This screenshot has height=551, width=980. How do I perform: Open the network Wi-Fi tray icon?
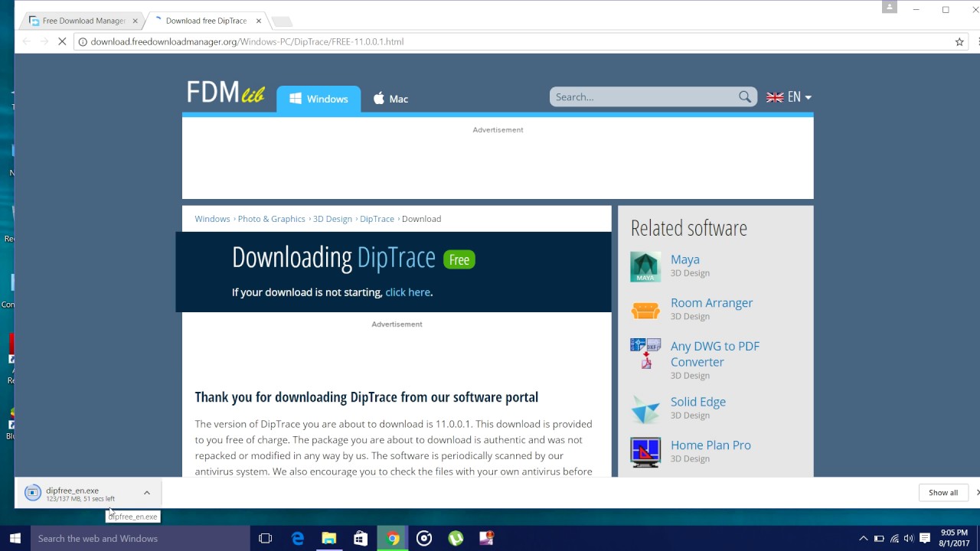pos(894,539)
